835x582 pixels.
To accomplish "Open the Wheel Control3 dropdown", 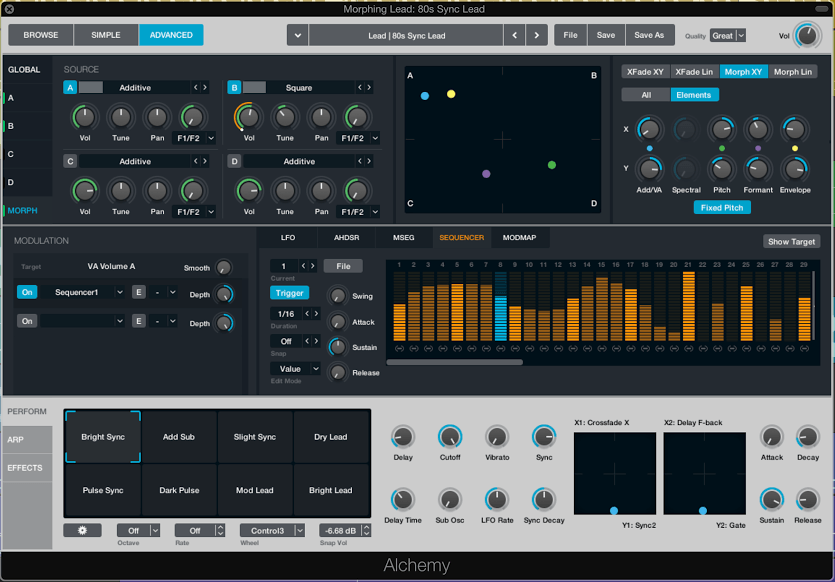I will coord(272,530).
